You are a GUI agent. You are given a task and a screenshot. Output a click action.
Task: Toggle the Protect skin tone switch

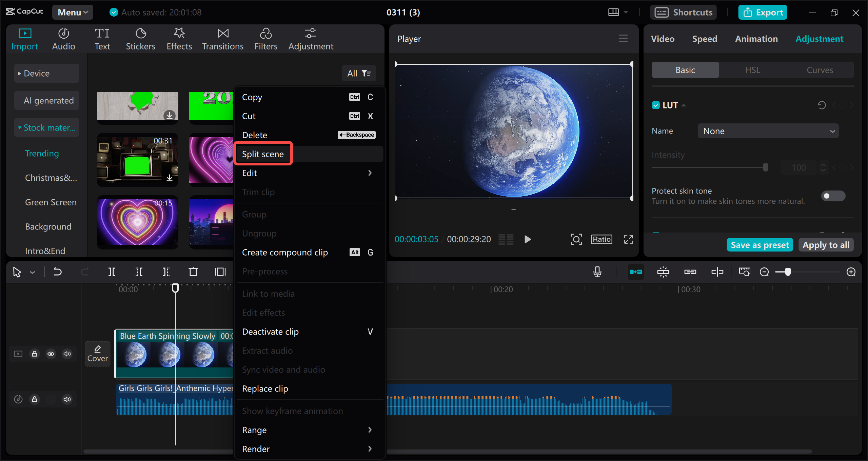click(833, 196)
